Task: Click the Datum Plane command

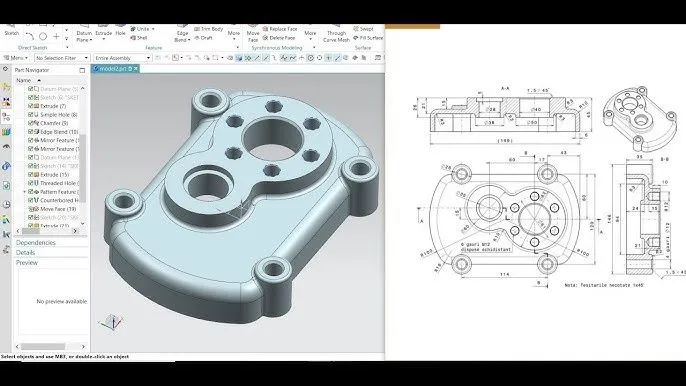Action: click(84, 33)
